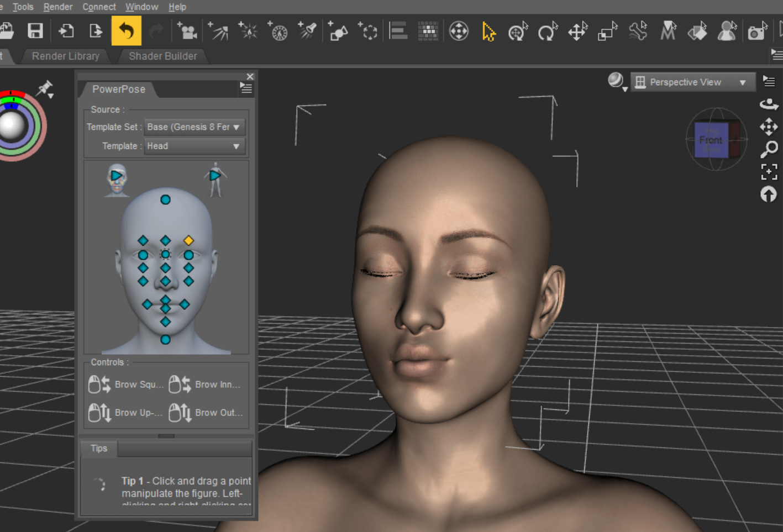This screenshot has height=532, width=783.
Task: Switch to the Shader Builder tab
Action: [162, 56]
